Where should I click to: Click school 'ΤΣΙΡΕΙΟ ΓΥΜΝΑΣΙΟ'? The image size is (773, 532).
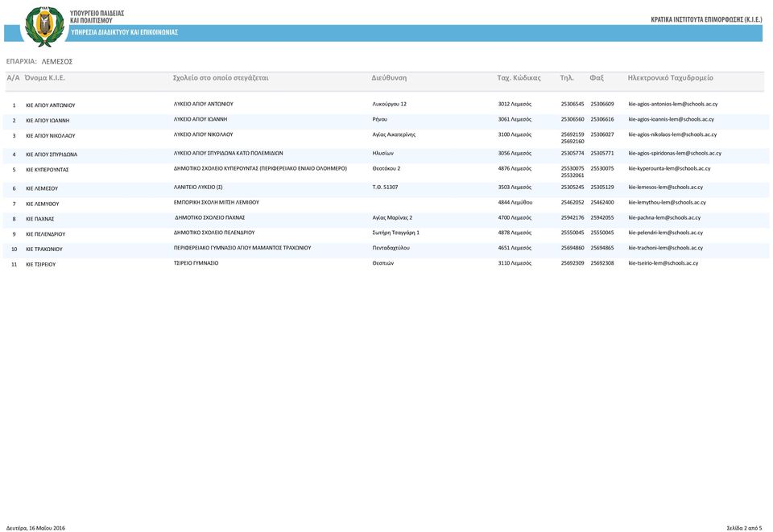pos(196,263)
